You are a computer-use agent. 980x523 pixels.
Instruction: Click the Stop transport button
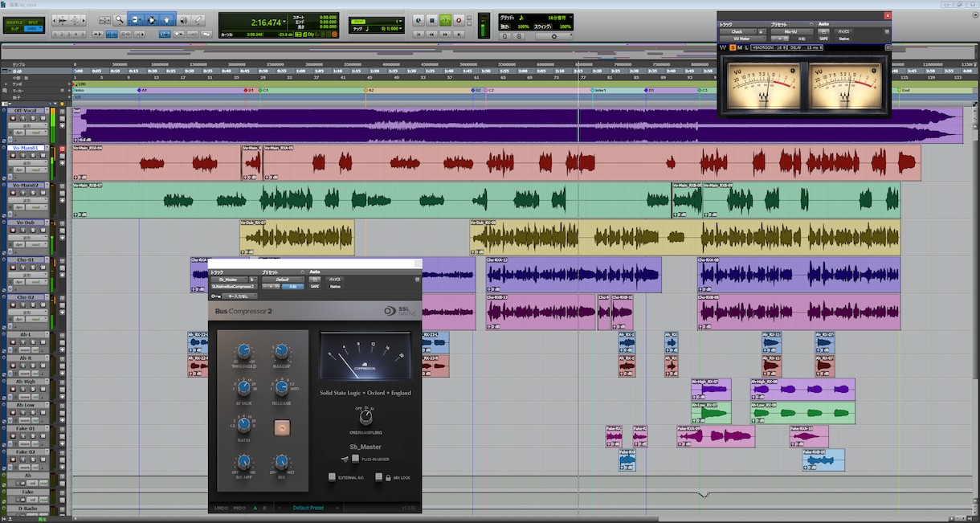pos(431,20)
